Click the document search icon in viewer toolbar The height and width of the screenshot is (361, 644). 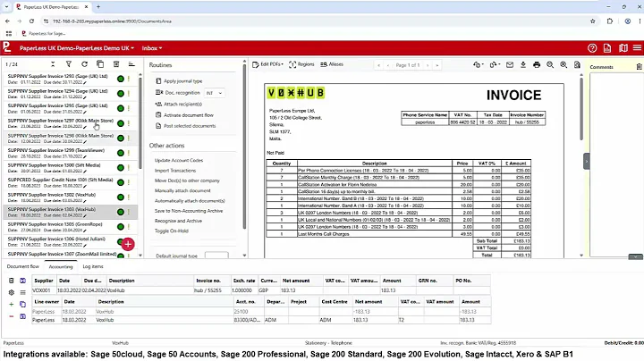[577, 65]
